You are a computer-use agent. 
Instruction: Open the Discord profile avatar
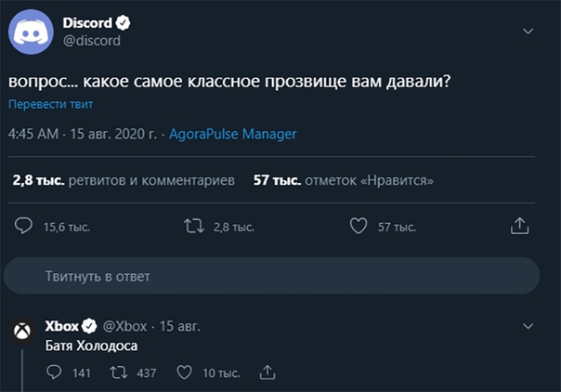pos(27,31)
